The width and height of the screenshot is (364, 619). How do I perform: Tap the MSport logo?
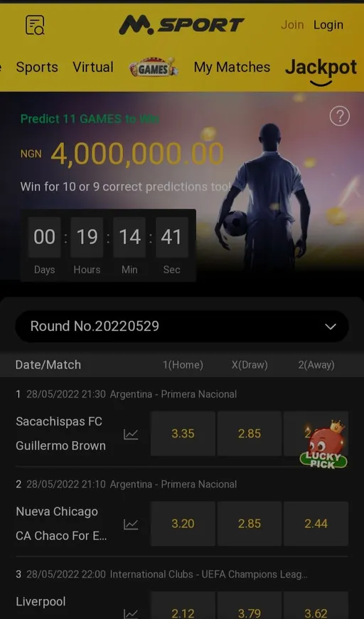(x=181, y=25)
